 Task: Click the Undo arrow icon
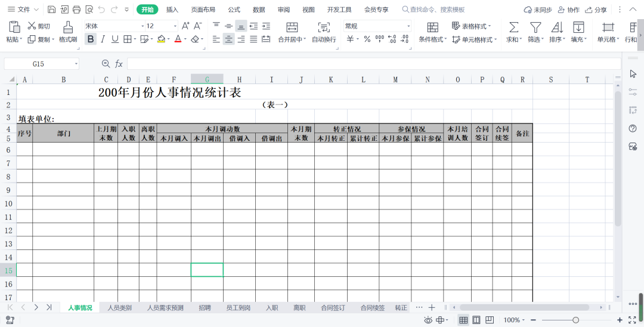[101, 10]
